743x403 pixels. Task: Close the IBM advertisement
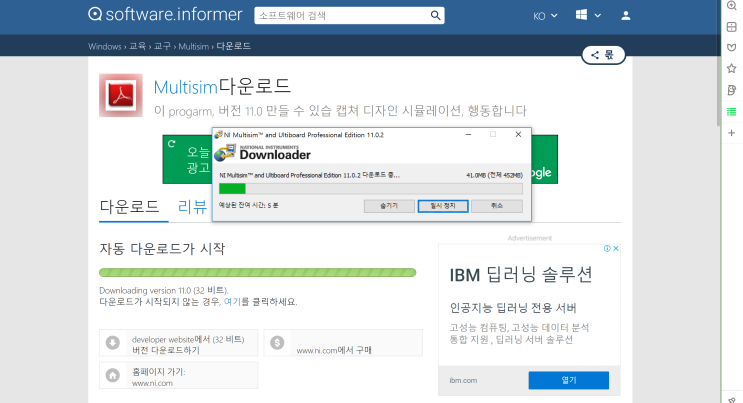pos(616,248)
